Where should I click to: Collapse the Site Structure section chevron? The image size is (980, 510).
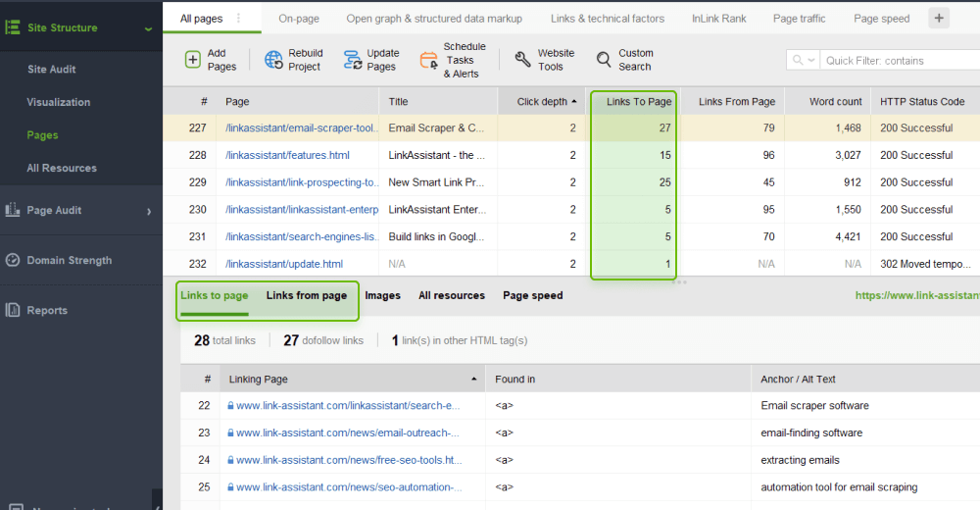coord(148,28)
